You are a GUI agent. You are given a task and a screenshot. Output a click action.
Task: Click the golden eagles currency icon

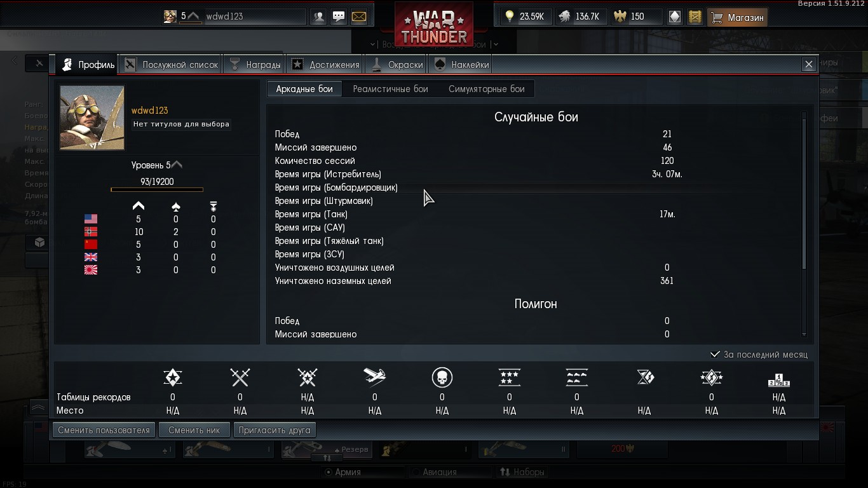point(620,17)
